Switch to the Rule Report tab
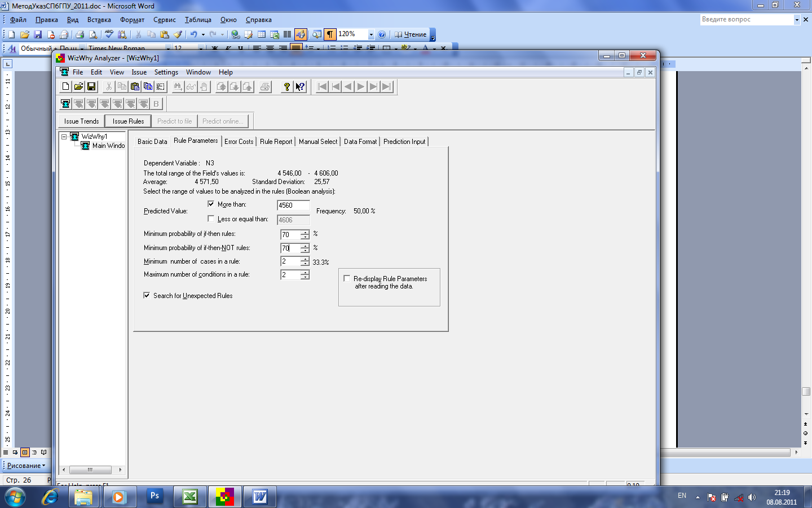 click(276, 142)
